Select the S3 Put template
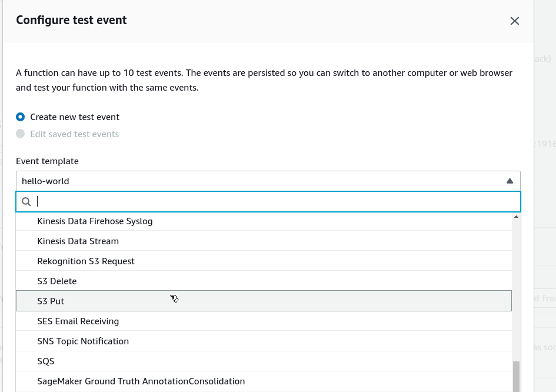Image resolution: width=556 pixels, height=392 pixels. click(x=264, y=301)
